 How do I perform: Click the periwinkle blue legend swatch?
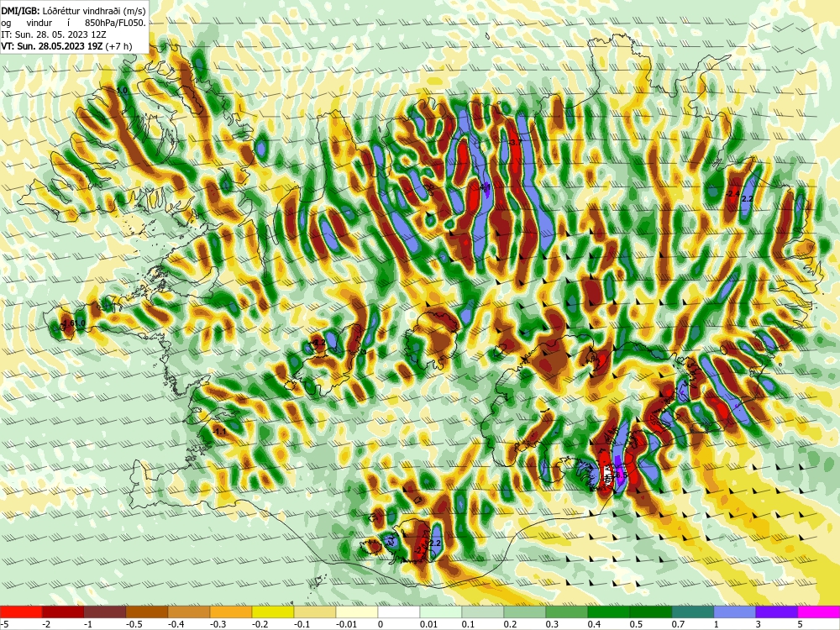coord(734,612)
